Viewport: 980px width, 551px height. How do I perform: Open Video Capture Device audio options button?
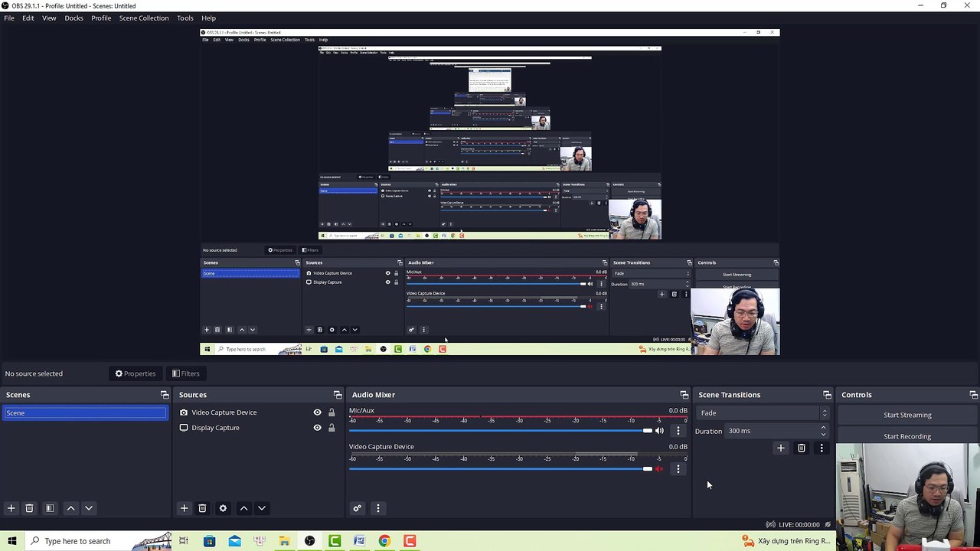tap(678, 468)
